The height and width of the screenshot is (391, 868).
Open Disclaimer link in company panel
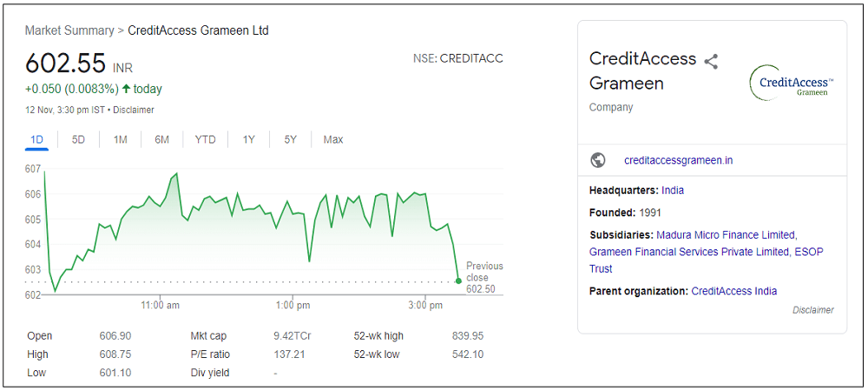click(812, 310)
